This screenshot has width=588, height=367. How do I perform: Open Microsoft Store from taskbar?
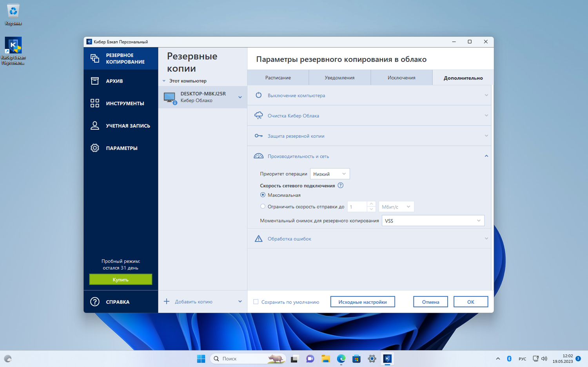coord(356,358)
